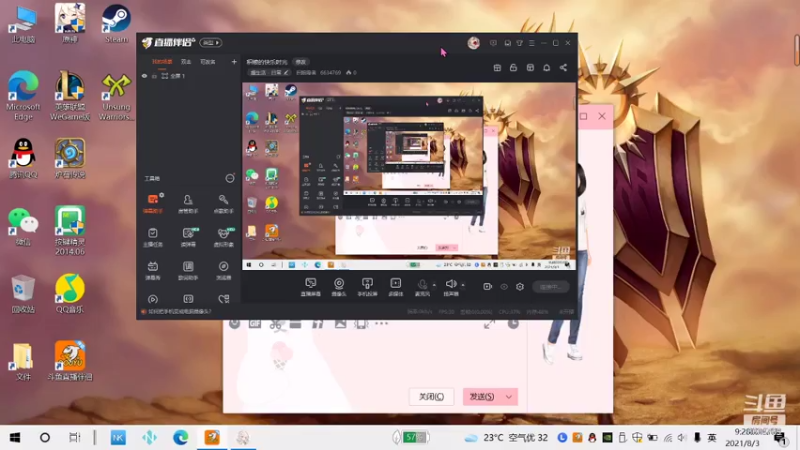Click the 修改 button beside the stream title

point(301,62)
